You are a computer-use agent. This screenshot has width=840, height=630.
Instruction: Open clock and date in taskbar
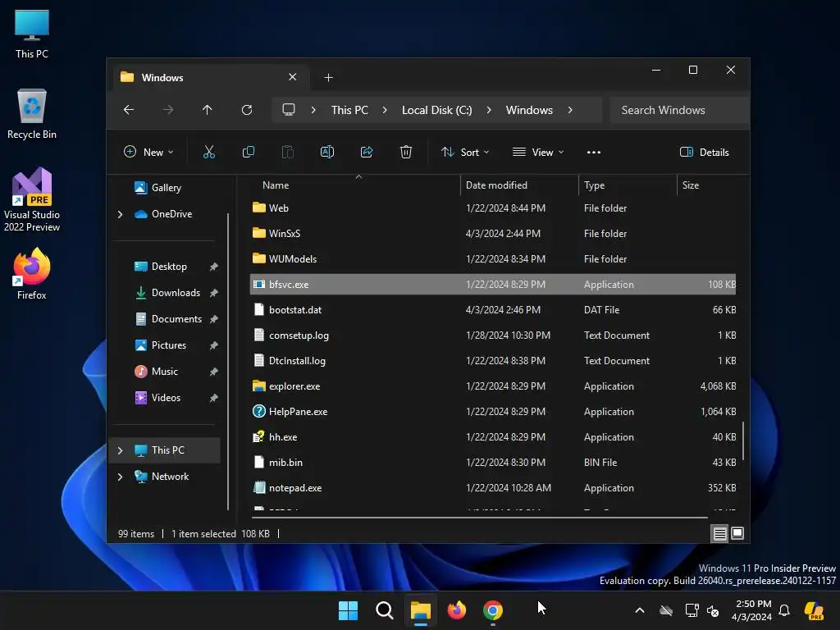(x=752, y=610)
